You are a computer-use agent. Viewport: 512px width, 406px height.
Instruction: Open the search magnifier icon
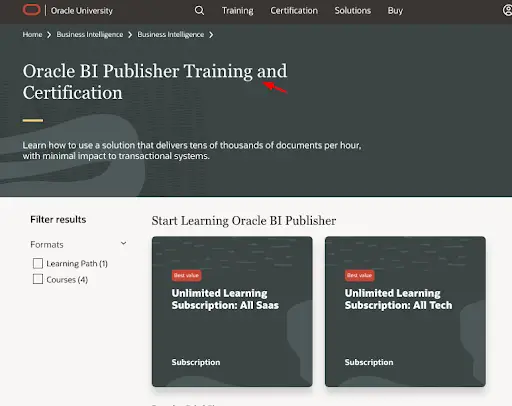click(x=199, y=10)
